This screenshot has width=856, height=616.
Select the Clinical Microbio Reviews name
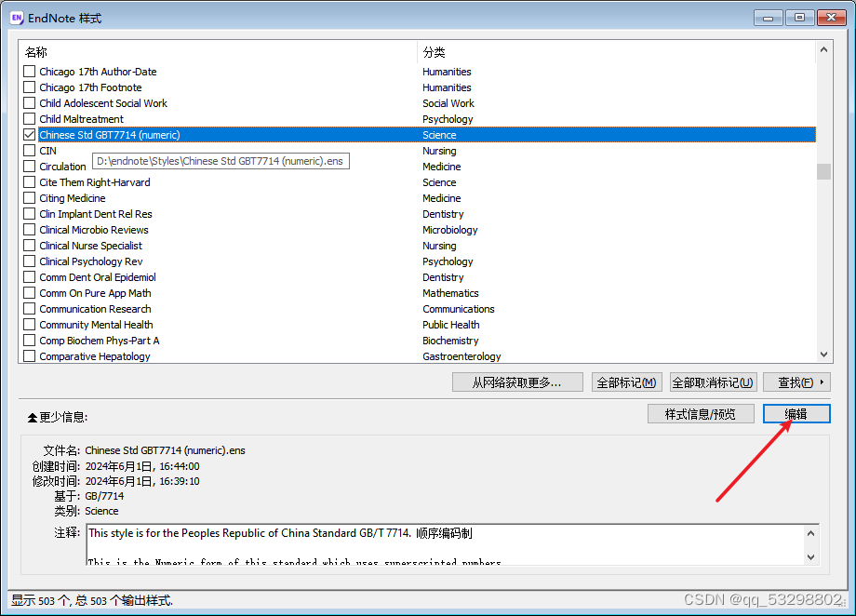tap(94, 230)
